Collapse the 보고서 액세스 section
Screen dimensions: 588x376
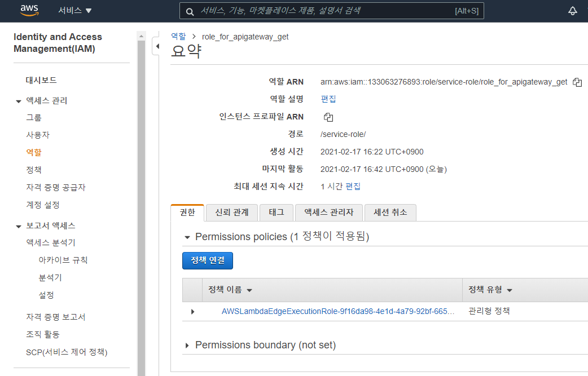(x=19, y=226)
